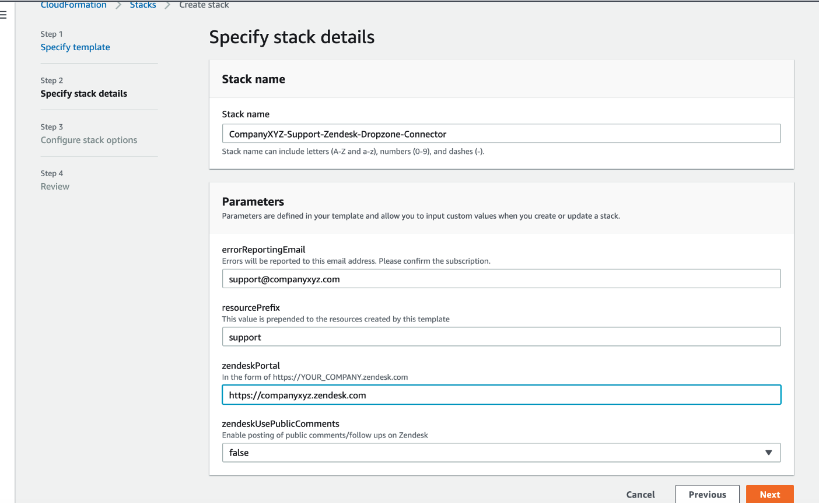Screen dimensions: 819x504
Task: Navigate to the Stacks breadcrumb
Action: pyautogui.click(x=143, y=5)
